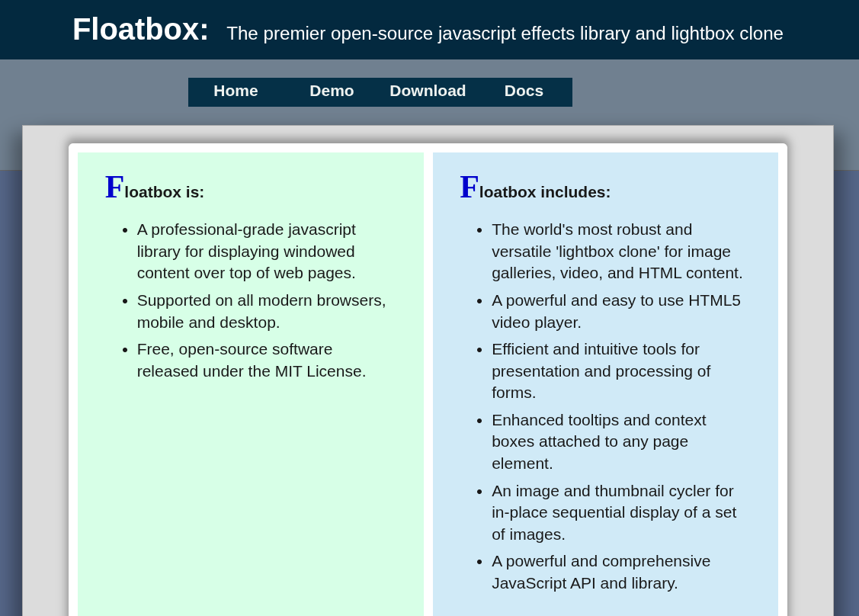Viewport: 859px width, 616px height.
Task: Select the HTML5 video player bullet
Action: pyautogui.click(x=616, y=311)
